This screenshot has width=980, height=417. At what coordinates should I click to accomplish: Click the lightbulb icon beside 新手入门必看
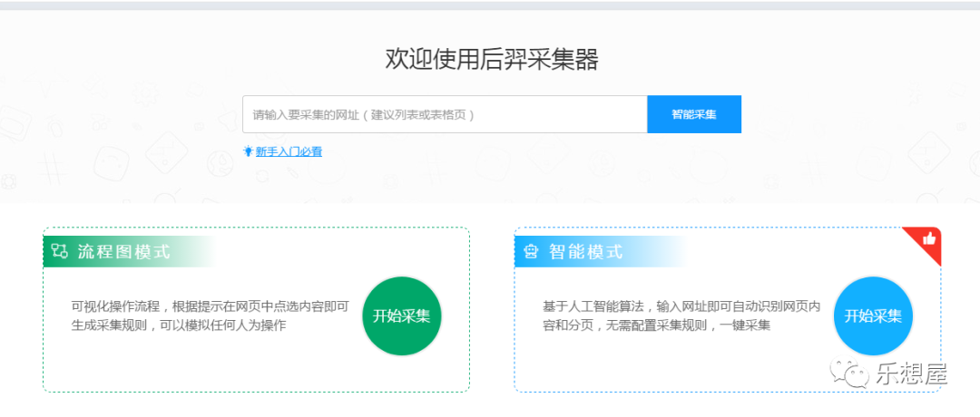pyautogui.click(x=248, y=151)
